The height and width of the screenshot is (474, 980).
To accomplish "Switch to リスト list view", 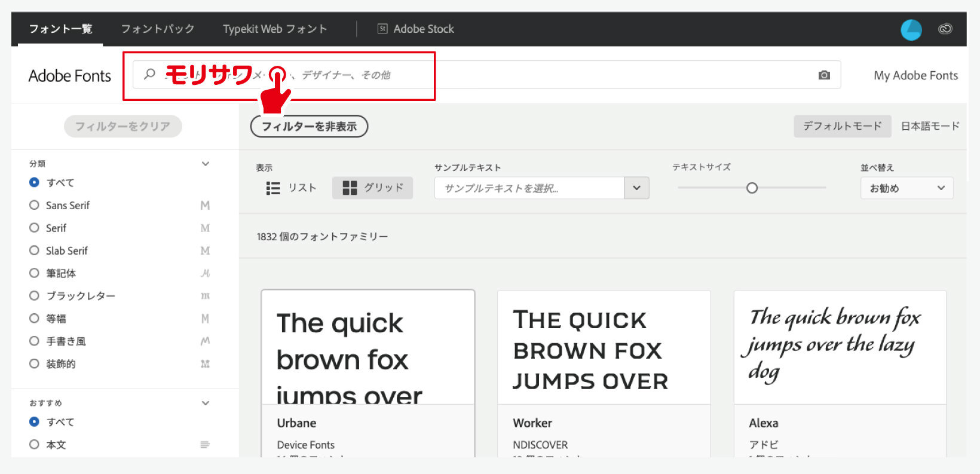I will (291, 188).
